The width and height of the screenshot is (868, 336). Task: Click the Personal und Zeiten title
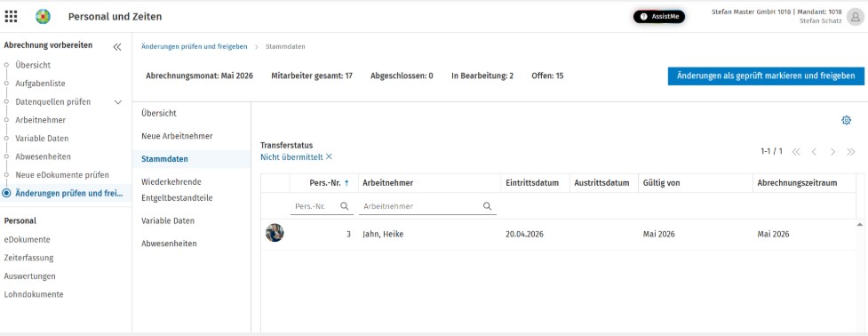(115, 17)
